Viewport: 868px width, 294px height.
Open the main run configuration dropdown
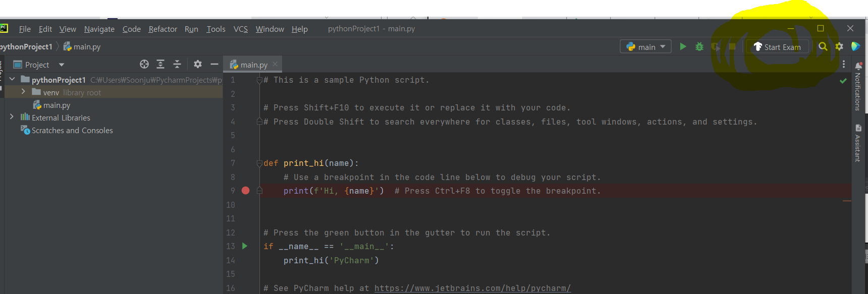[x=645, y=47]
